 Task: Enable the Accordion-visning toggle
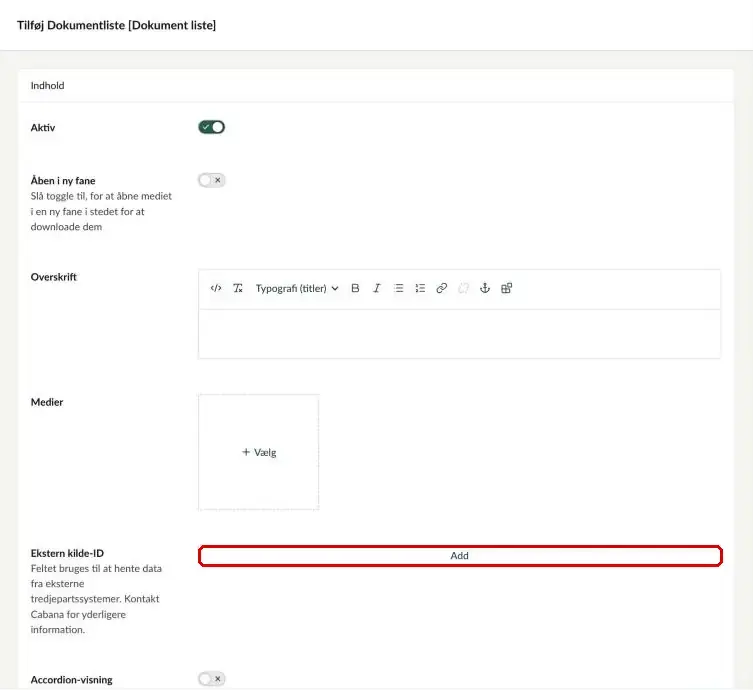[x=211, y=678]
